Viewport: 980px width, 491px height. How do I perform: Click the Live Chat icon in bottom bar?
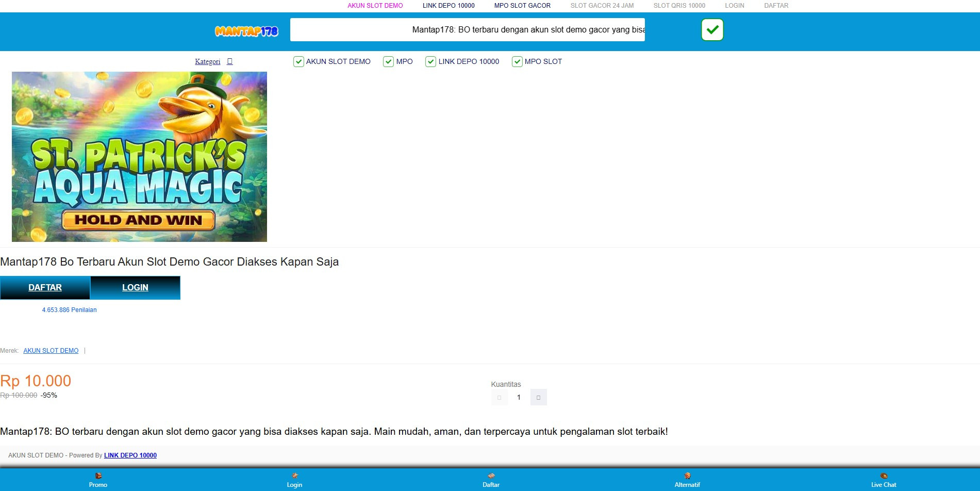click(x=884, y=476)
